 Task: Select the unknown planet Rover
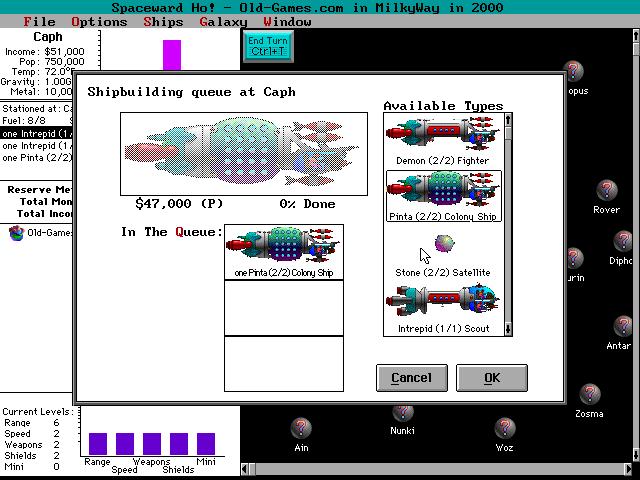[x=607, y=191]
